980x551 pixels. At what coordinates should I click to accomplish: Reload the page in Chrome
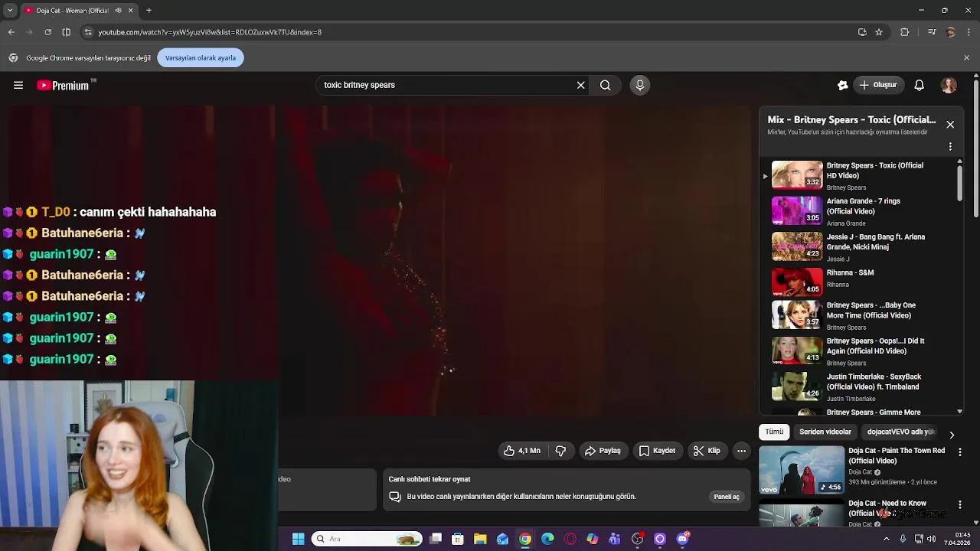47,32
